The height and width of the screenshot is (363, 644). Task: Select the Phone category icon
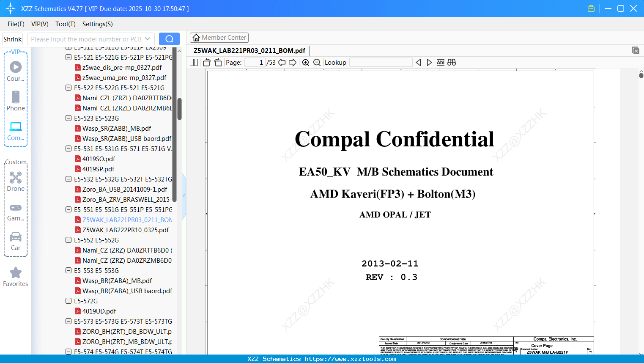click(16, 101)
